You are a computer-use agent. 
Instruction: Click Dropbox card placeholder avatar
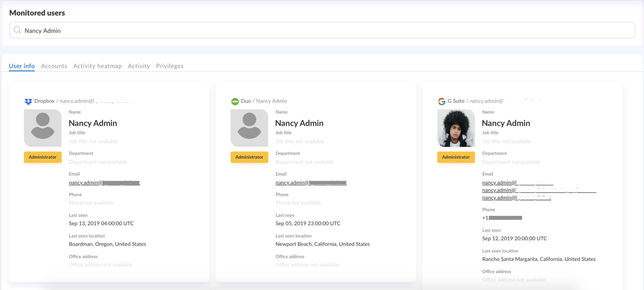[x=43, y=128]
